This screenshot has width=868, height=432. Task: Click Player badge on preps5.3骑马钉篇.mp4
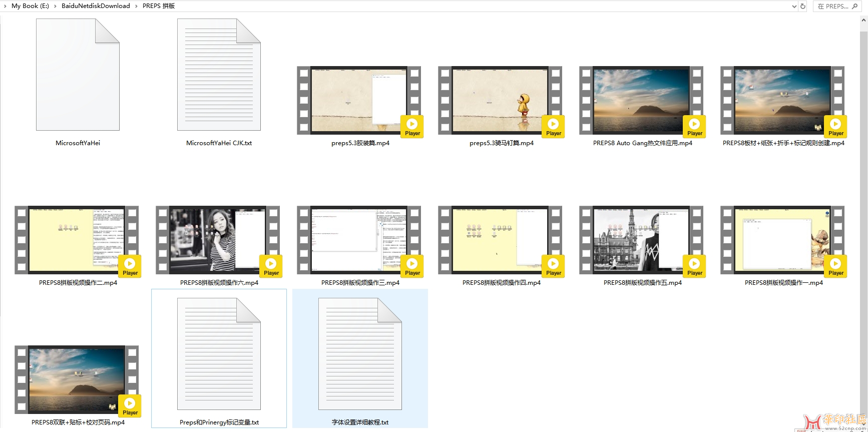553,127
